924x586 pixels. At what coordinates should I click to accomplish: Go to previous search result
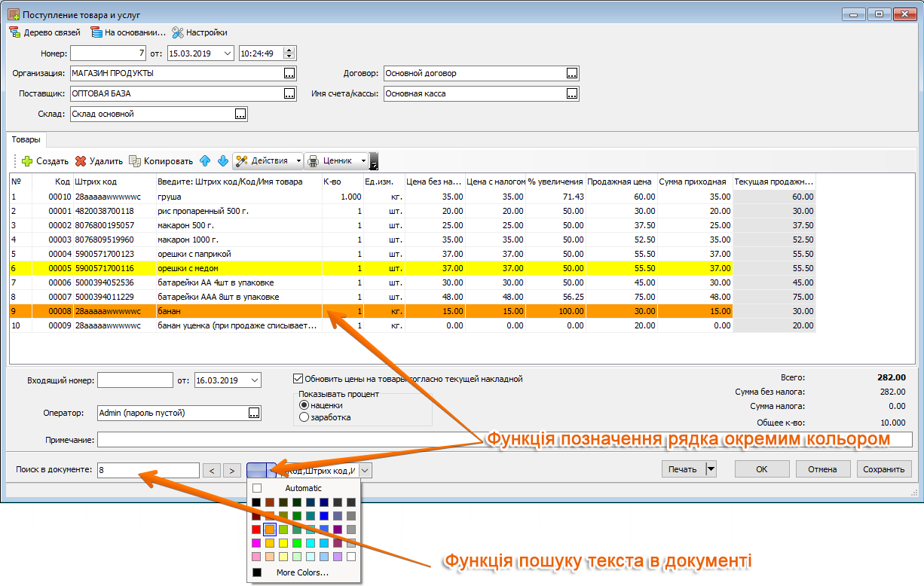[213, 470]
